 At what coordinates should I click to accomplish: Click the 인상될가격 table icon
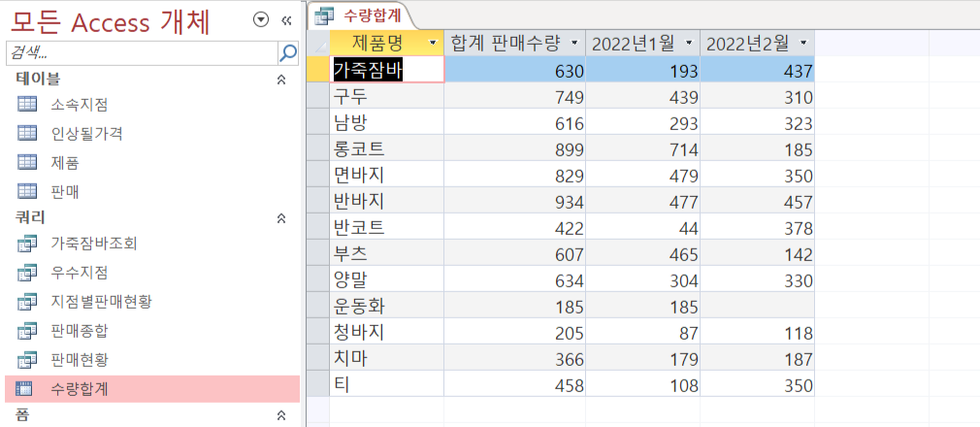[27, 134]
